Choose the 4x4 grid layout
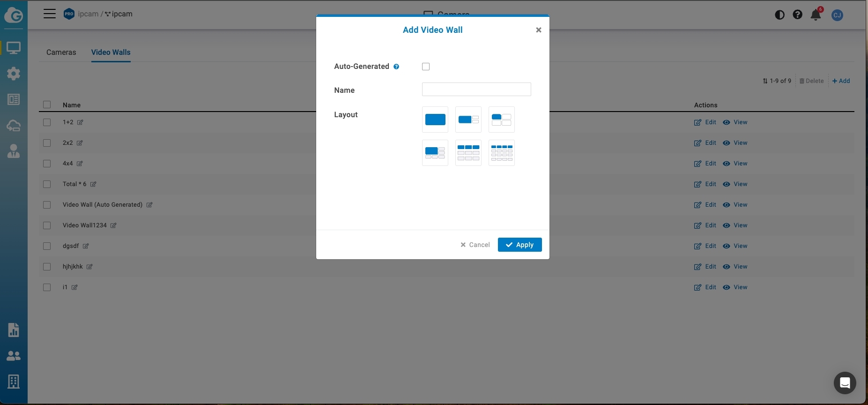Viewport: 868px width, 405px height. 501,153
